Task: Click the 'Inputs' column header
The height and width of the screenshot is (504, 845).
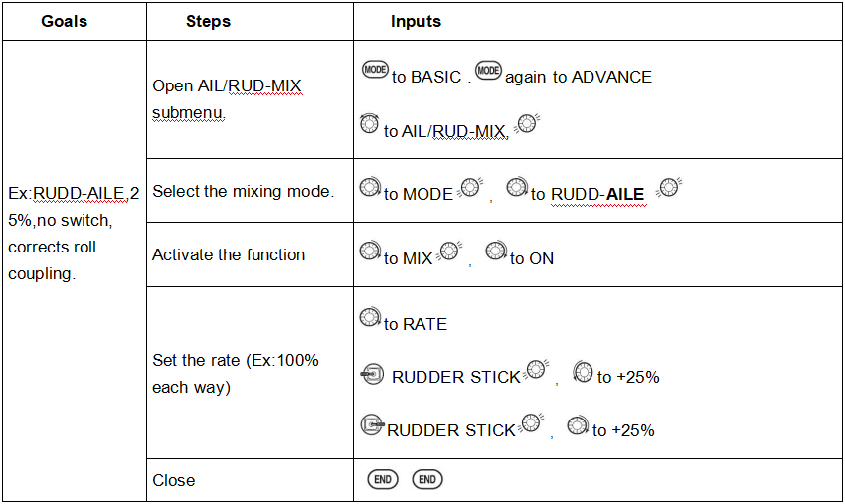Action: click(x=416, y=21)
